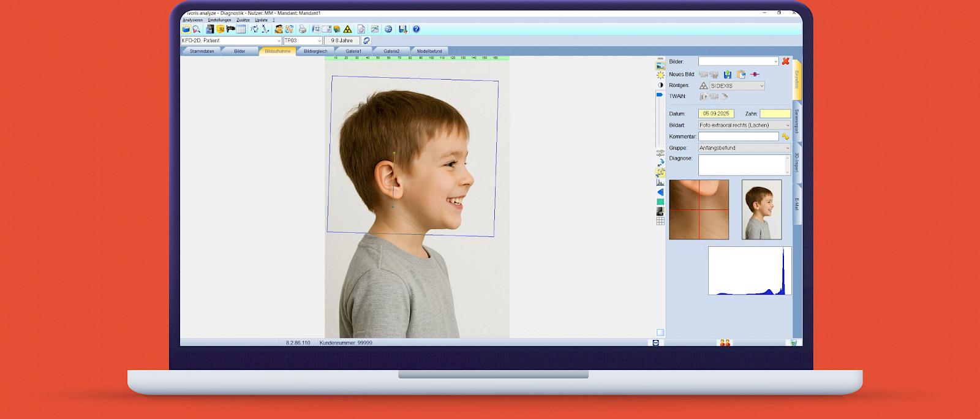
Task: Click the radiation warning triangle toolbar icon
Action: pyautogui.click(x=348, y=29)
